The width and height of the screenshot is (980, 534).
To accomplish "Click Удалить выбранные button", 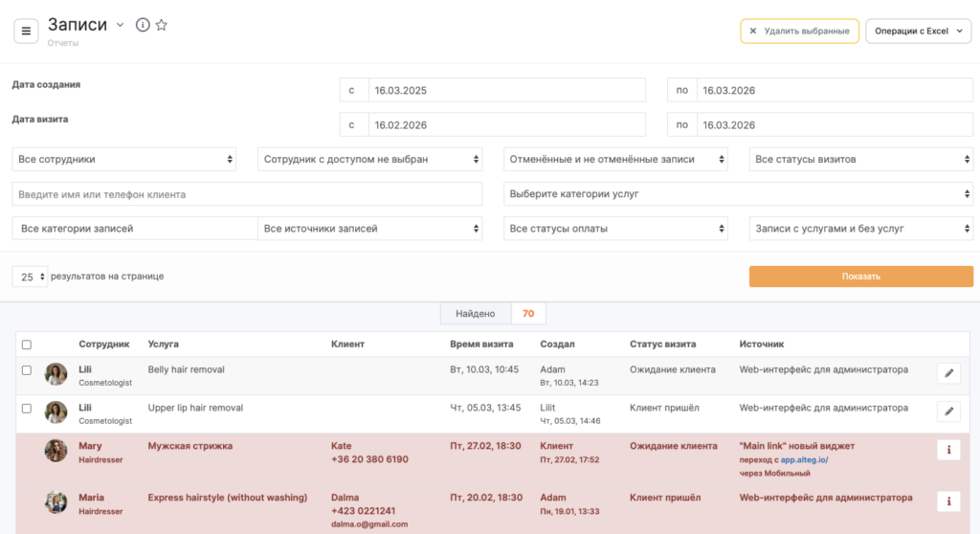I will click(799, 31).
